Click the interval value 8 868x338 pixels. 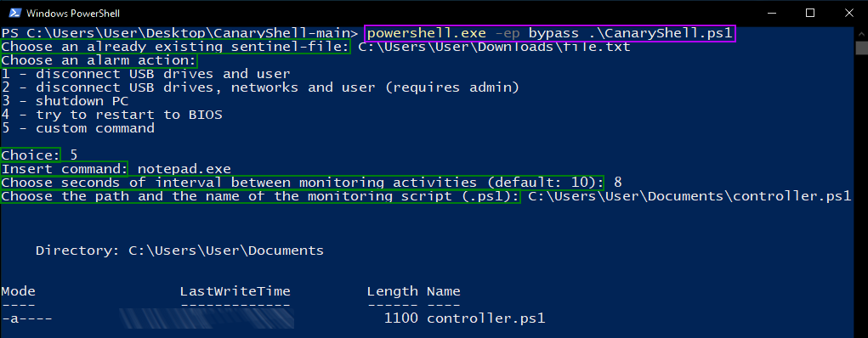tap(618, 183)
